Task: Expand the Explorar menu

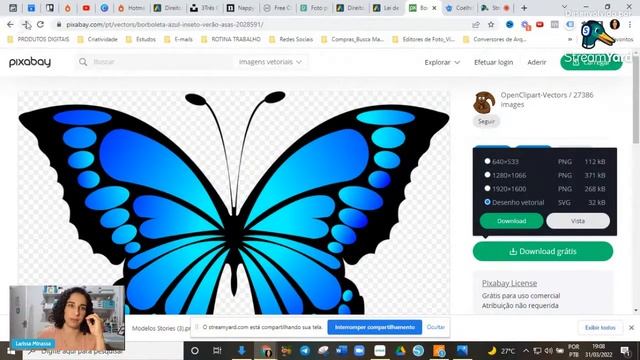Action: point(442,62)
